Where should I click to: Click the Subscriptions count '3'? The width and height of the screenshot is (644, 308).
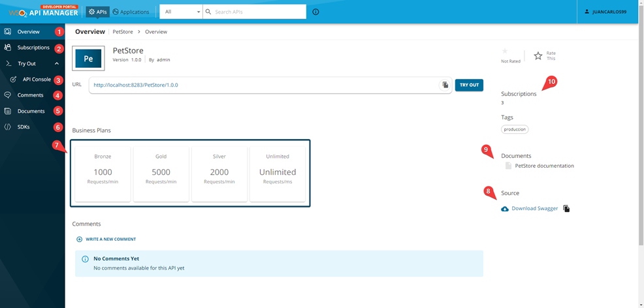502,103
